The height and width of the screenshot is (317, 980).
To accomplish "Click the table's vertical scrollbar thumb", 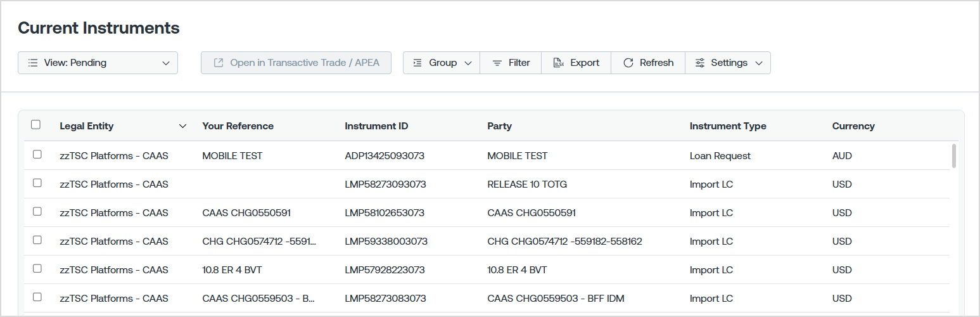I will pos(954,156).
